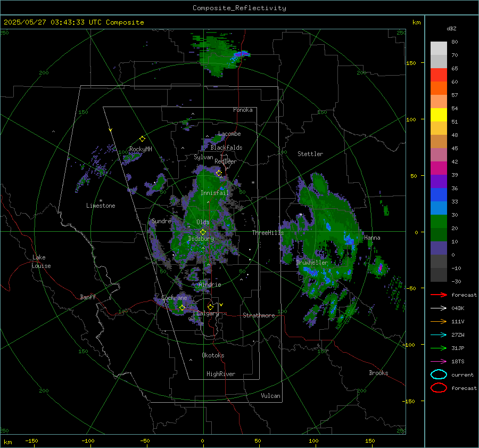The width and height of the screenshot is (479, 448).
Task: Click the Lacombe city label
Action: (229, 134)
